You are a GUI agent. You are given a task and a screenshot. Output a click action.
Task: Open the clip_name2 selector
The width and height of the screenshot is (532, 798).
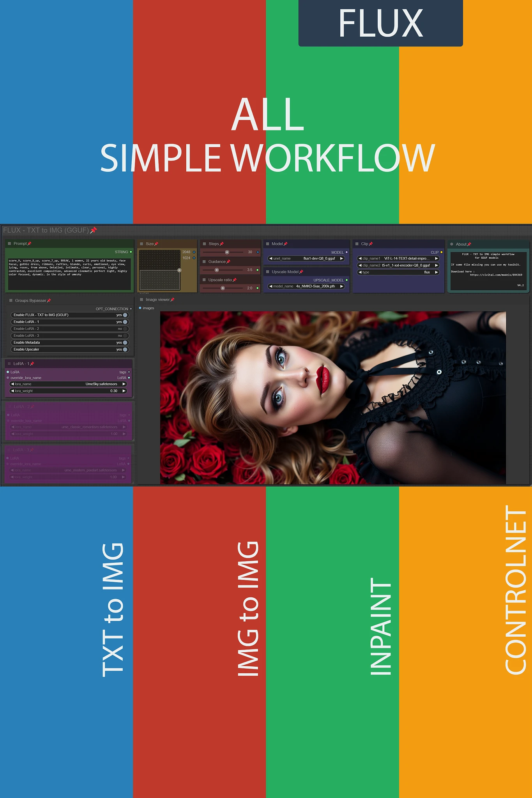(398, 265)
